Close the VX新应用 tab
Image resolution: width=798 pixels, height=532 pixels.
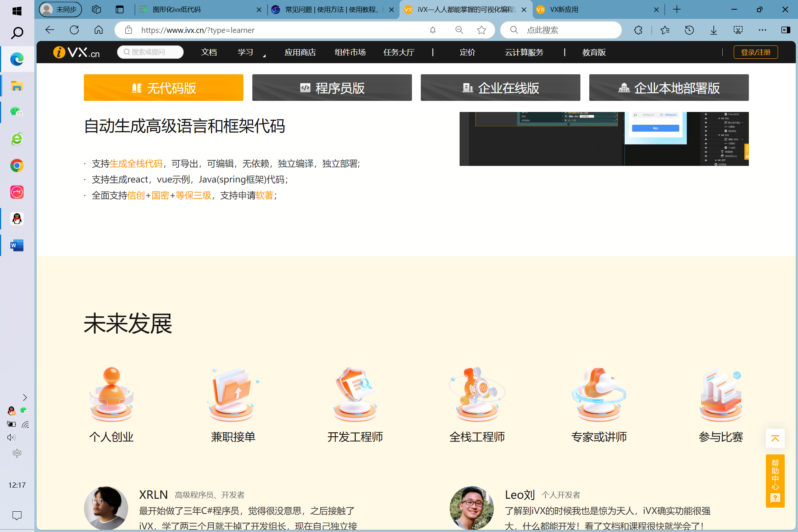point(656,10)
